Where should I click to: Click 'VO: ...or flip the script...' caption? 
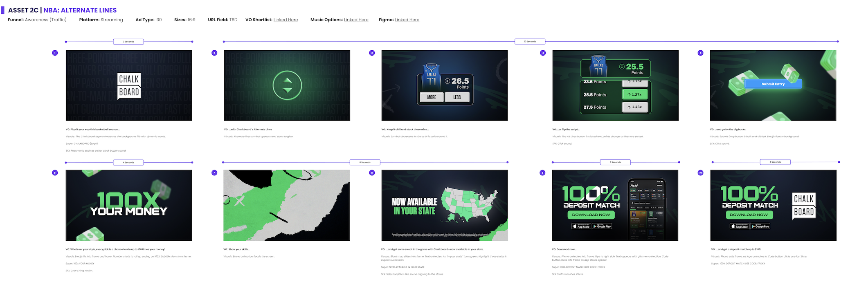coord(566,130)
